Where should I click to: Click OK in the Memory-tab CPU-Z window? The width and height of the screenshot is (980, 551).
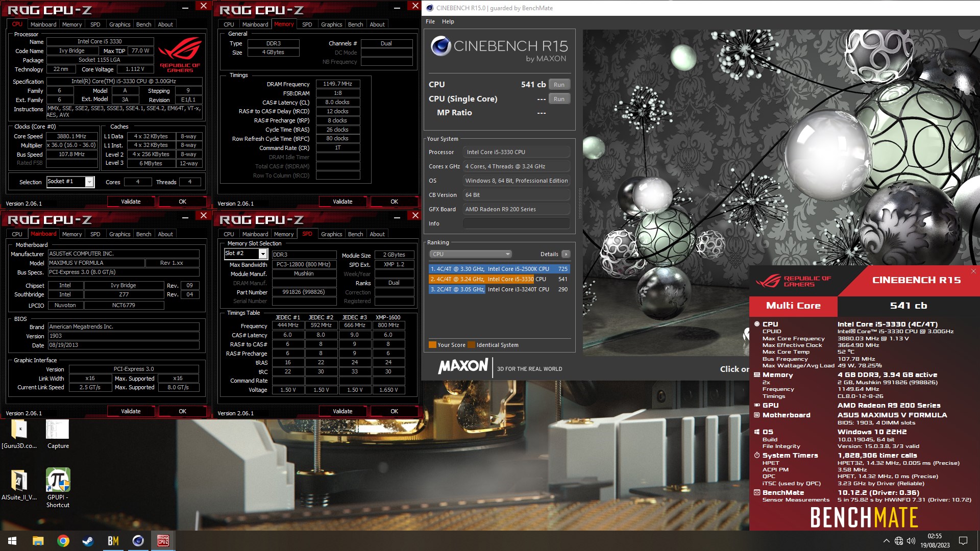(x=394, y=202)
